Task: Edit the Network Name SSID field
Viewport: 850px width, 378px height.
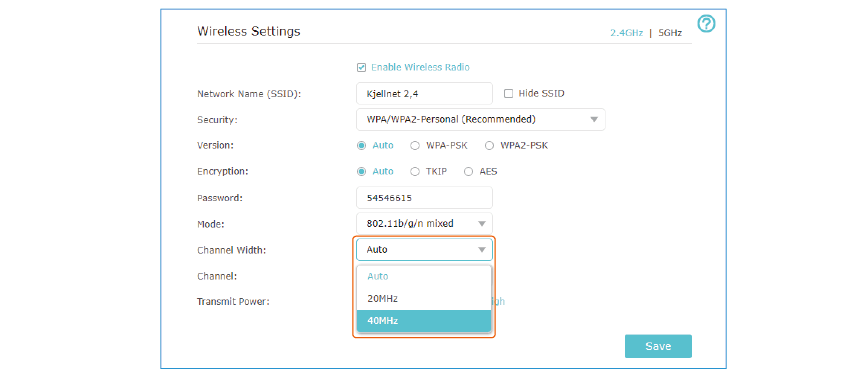Action: [424, 93]
